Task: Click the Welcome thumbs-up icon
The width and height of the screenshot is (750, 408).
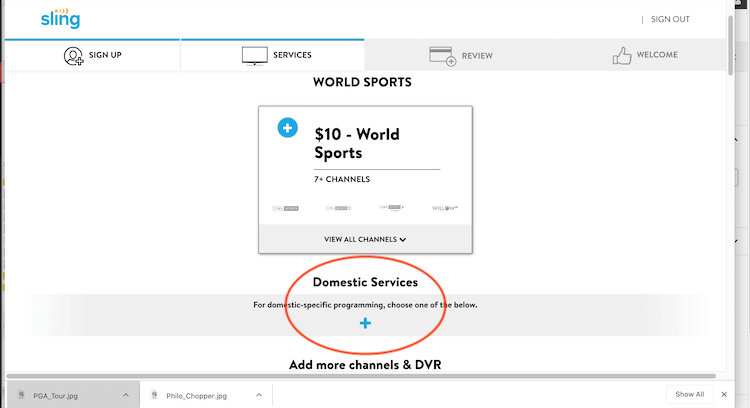Action: 622,55
